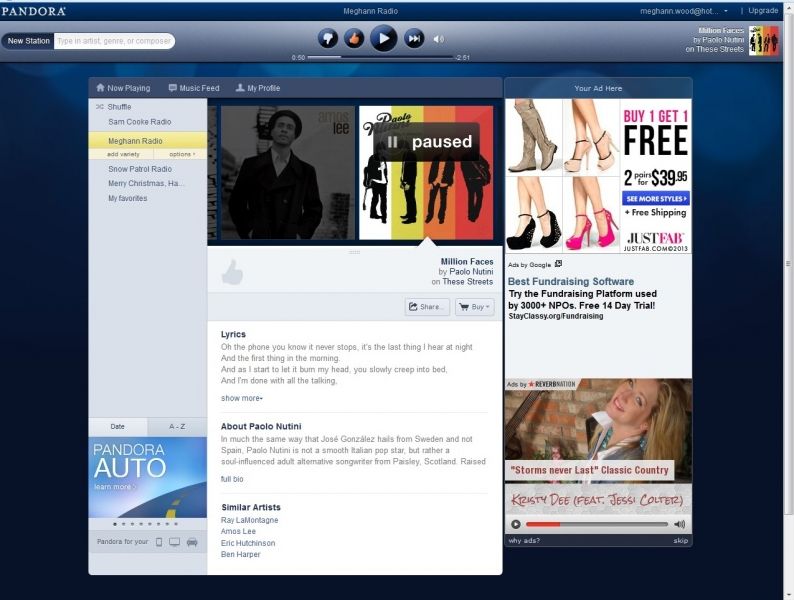
Task: Sort stations by Date
Action: coord(118,426)
